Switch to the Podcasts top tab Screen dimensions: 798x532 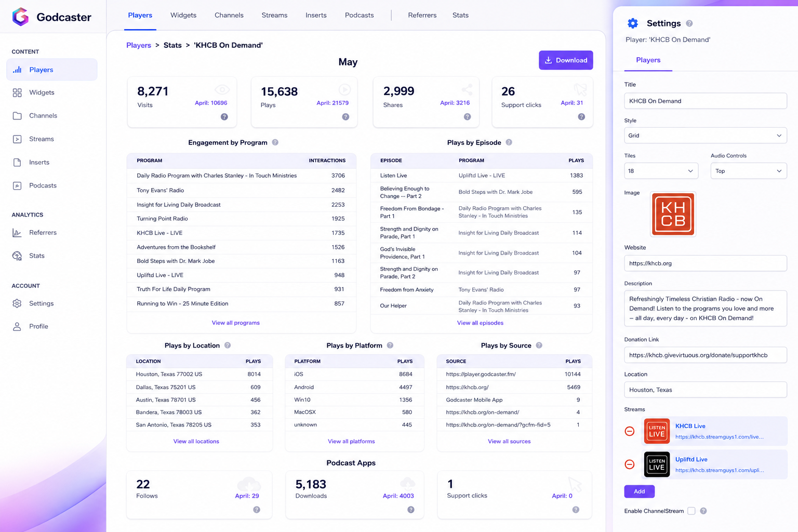[x=360, y=15]
